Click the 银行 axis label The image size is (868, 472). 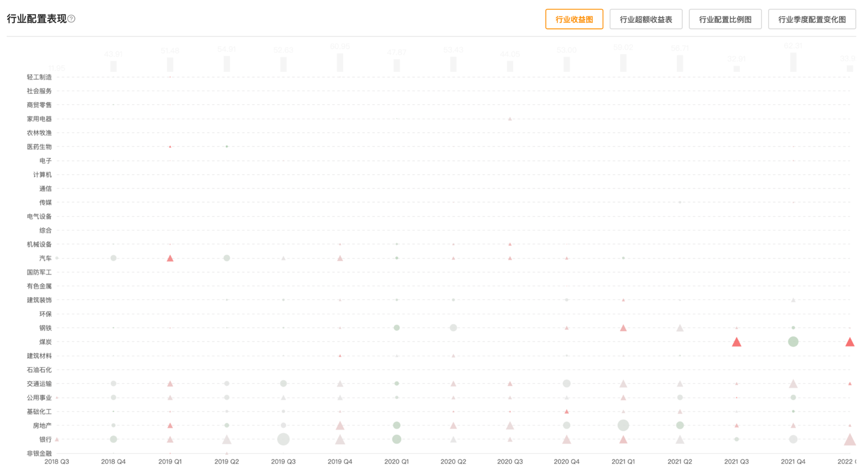pyautogui.click(x=45, y=440)
